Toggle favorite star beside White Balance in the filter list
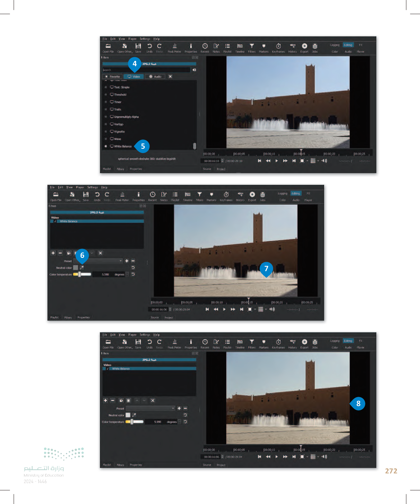The image size is (420, 504). 106,146
